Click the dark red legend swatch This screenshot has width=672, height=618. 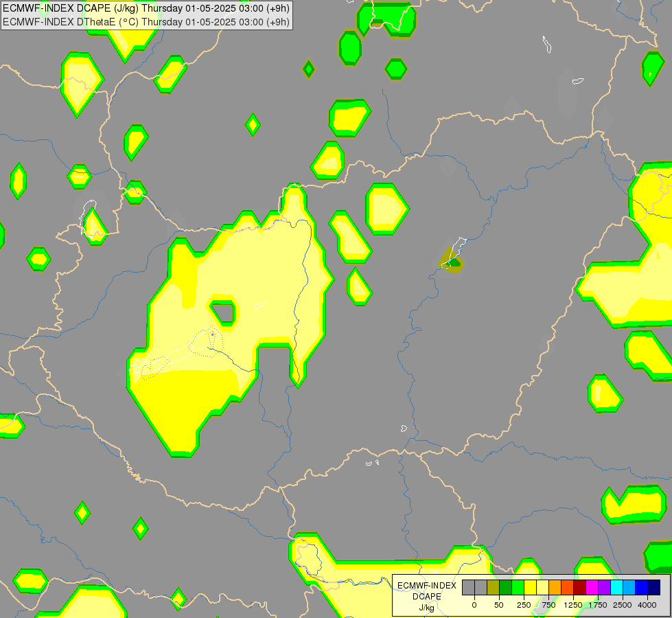tap(580, 587)
